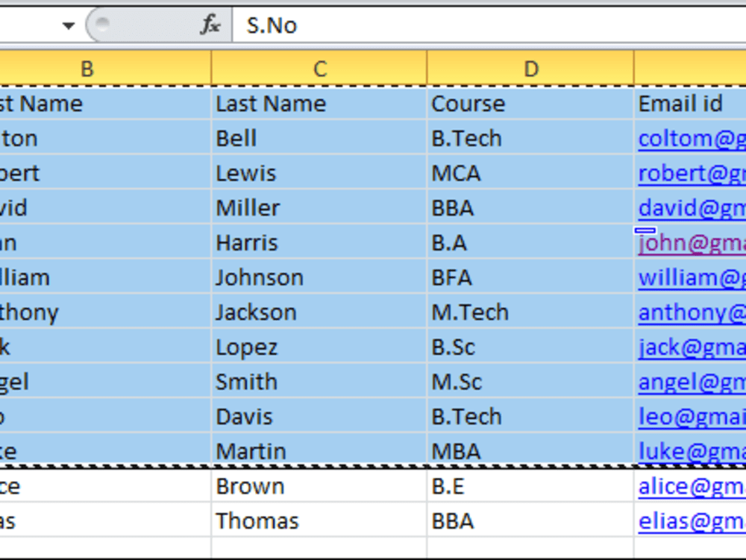Select the Course header cell
Screen dimensions: 746x560
coord(530,103)
